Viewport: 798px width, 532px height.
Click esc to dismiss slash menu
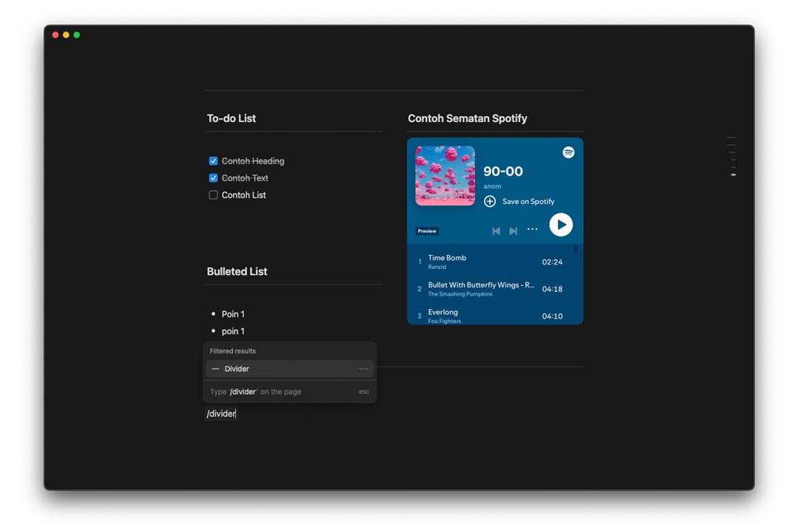coord(364,392)
